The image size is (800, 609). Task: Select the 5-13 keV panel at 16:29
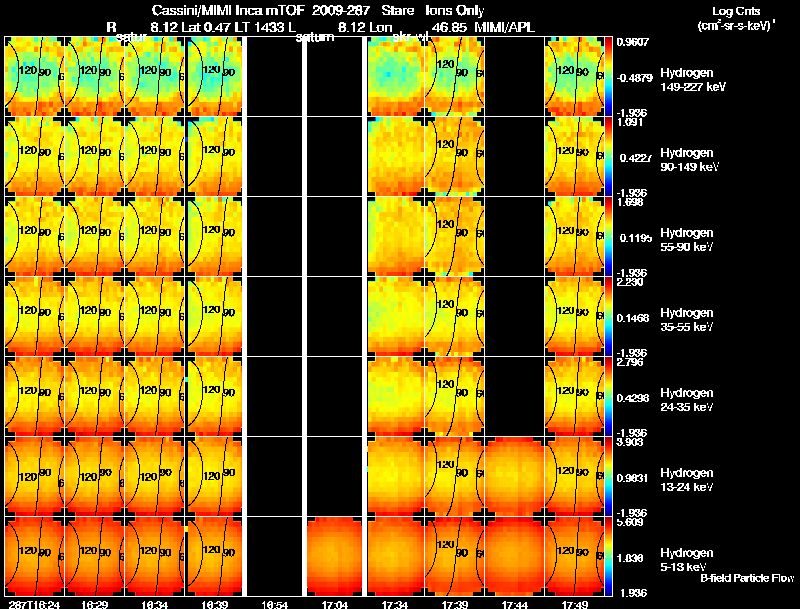[x=94, y=556]
